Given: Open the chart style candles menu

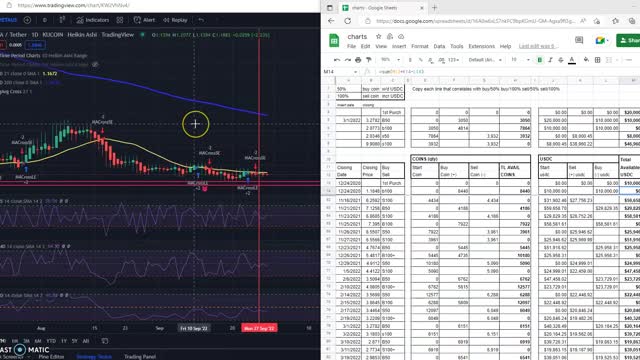Looking at the screenshot, I should pyautogui.click(x=62, y=20).
